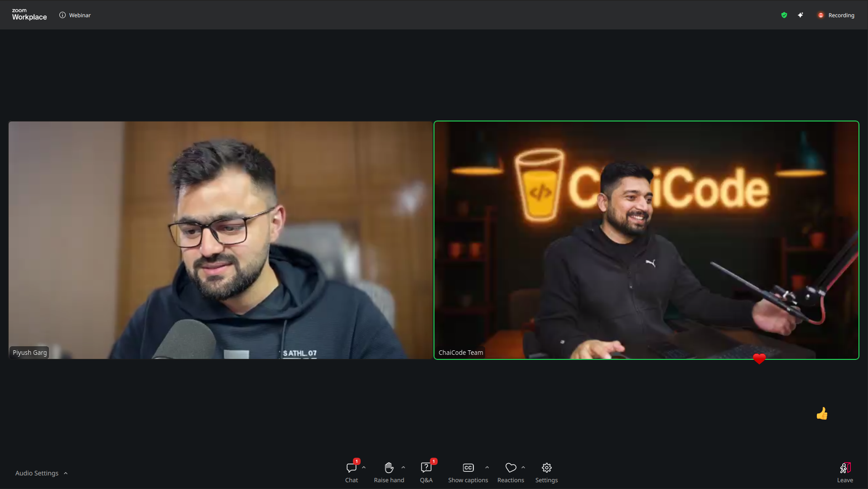Select Piyush Garg's video tile
868x489 pixels.
220,240
